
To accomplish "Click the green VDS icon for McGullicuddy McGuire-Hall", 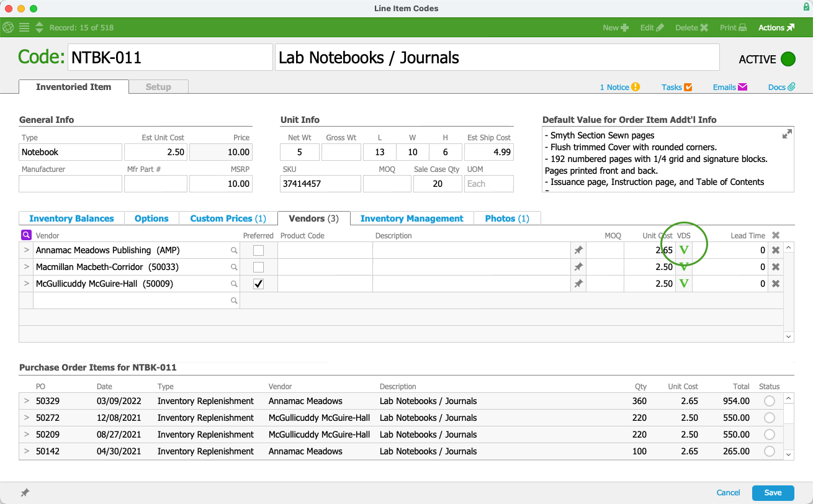I will [684, 284].
